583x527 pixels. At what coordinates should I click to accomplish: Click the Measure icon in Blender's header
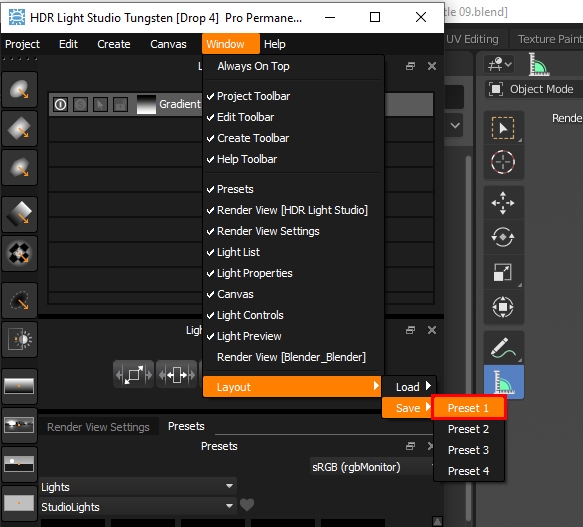click(x=538, y=64)
